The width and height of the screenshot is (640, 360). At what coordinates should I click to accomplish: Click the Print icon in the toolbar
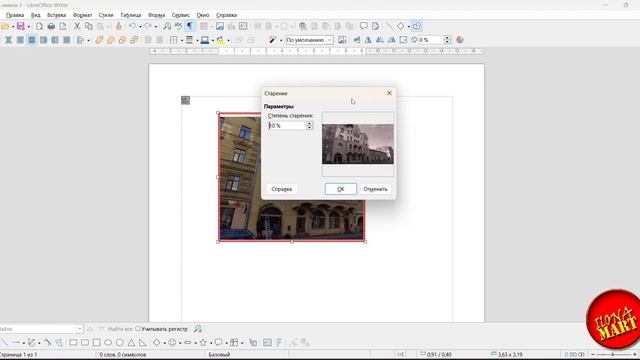click(51, 27)
